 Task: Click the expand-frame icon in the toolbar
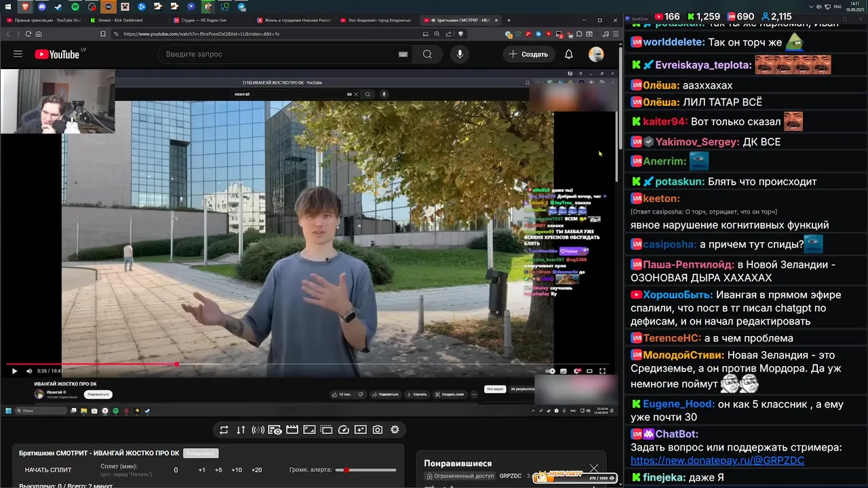tap(309, 430)
